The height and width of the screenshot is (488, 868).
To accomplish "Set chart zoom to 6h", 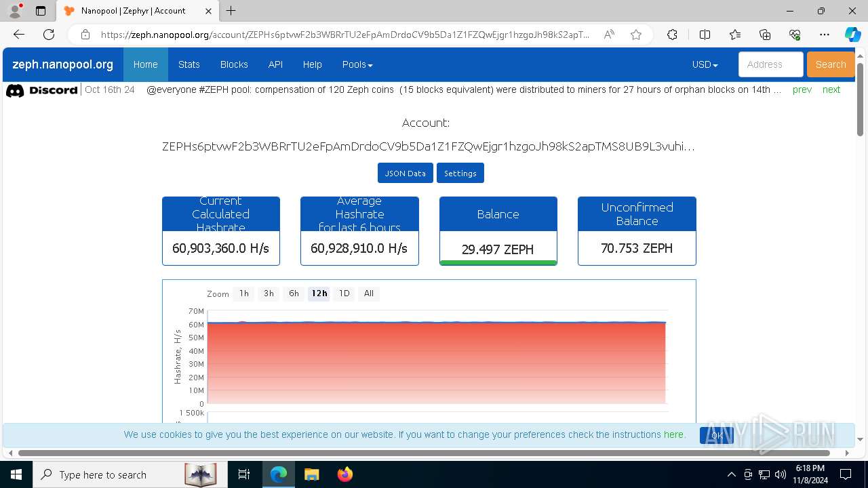I will click(x=294, y=293).
